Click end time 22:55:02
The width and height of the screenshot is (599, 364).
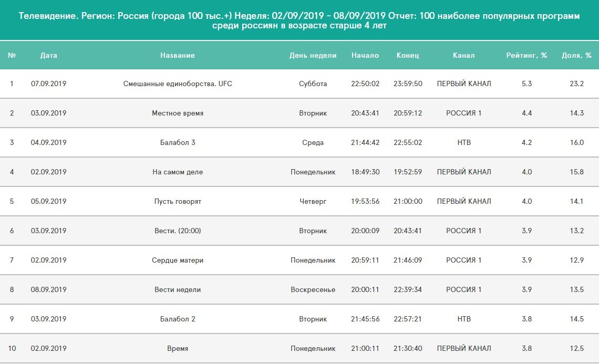pyautogui.click(x=408, y=142)
